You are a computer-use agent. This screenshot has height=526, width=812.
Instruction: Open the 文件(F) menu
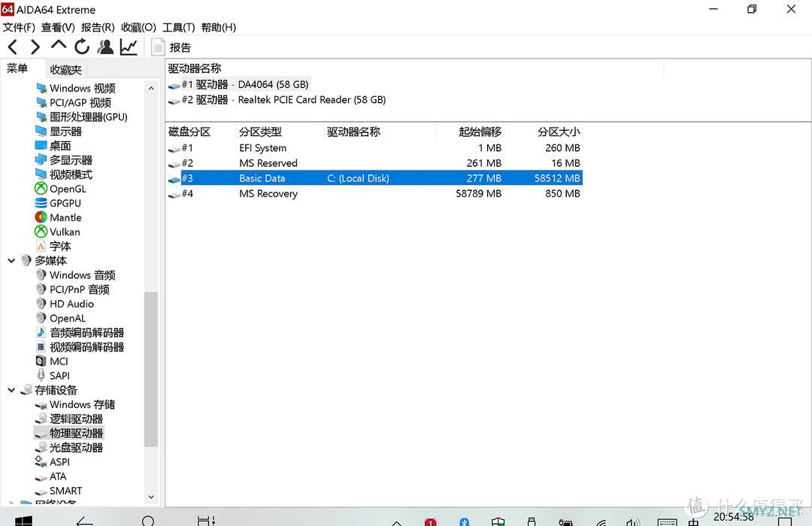coord(19,28)
